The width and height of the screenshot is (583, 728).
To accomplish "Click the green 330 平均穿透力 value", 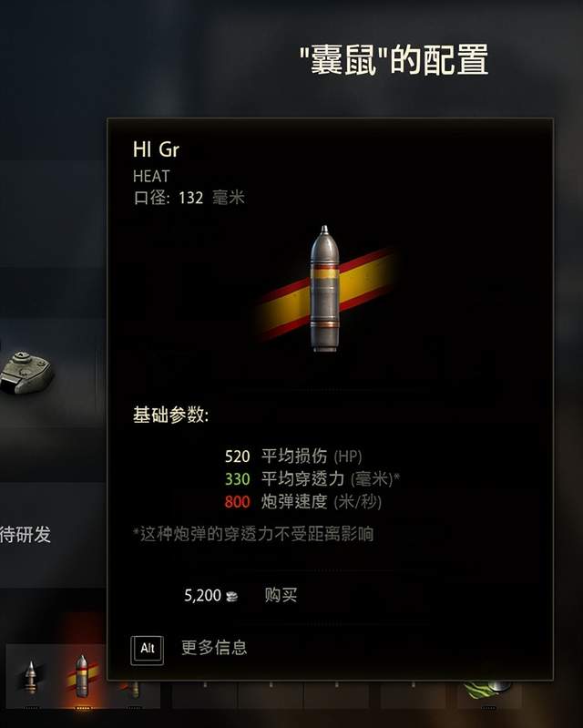I will click(237, 479).
